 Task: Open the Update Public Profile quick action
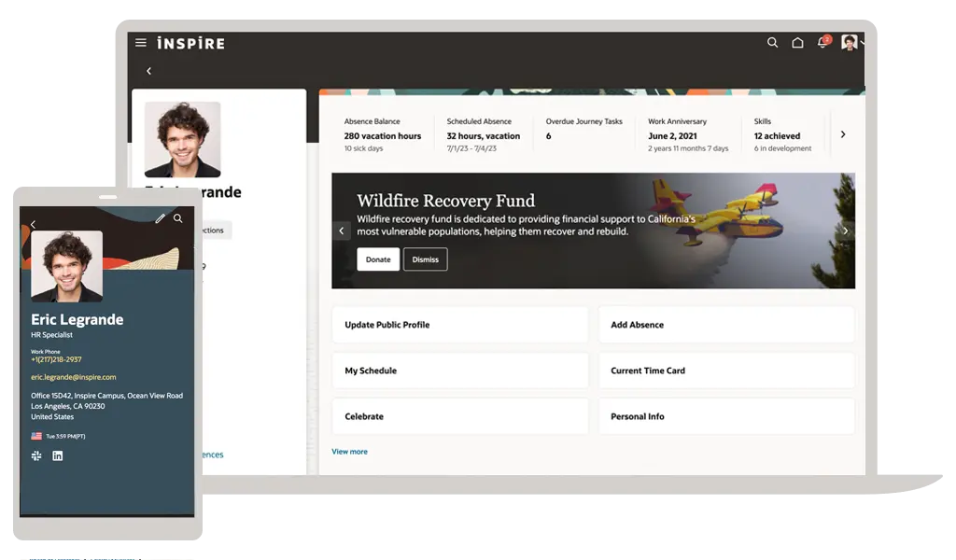(x=459, y=325)
